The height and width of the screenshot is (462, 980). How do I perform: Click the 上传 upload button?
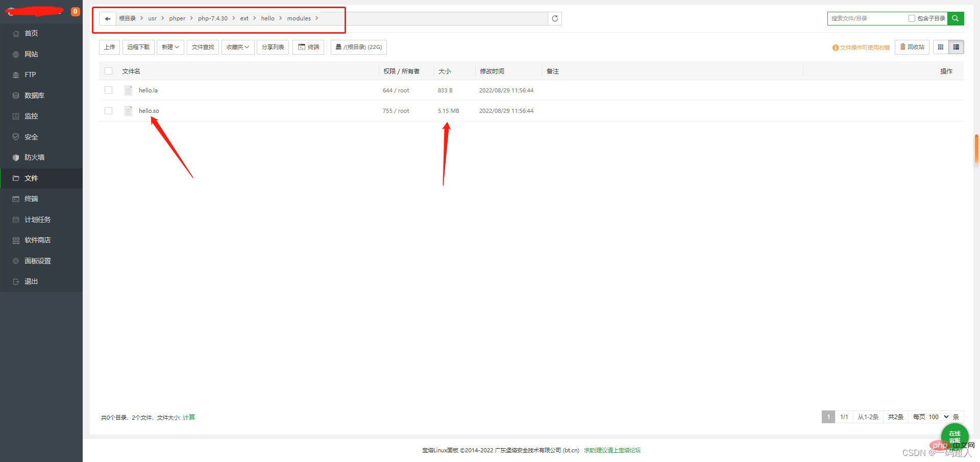click(x=109, y=47)
